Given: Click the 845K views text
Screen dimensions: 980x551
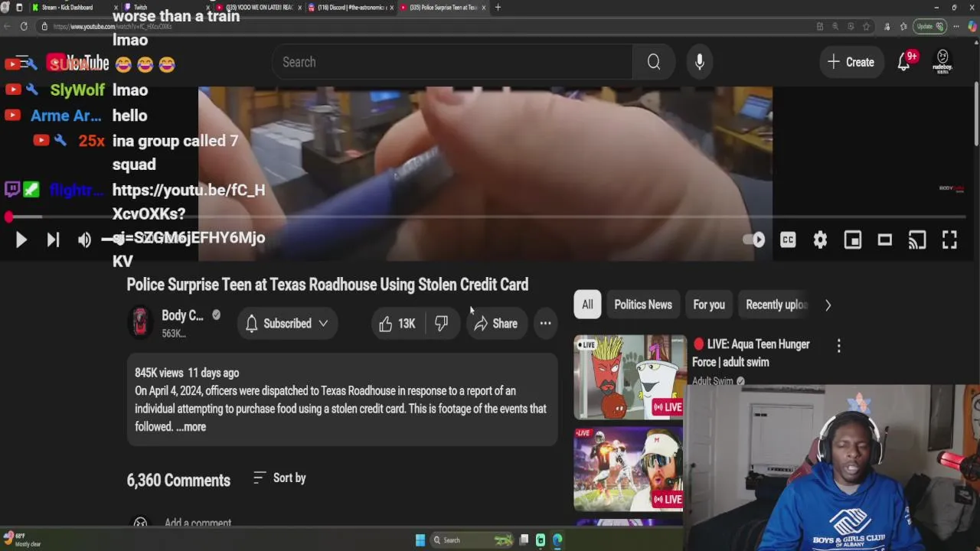Looking at the screenshot, I should coord(159,373).
